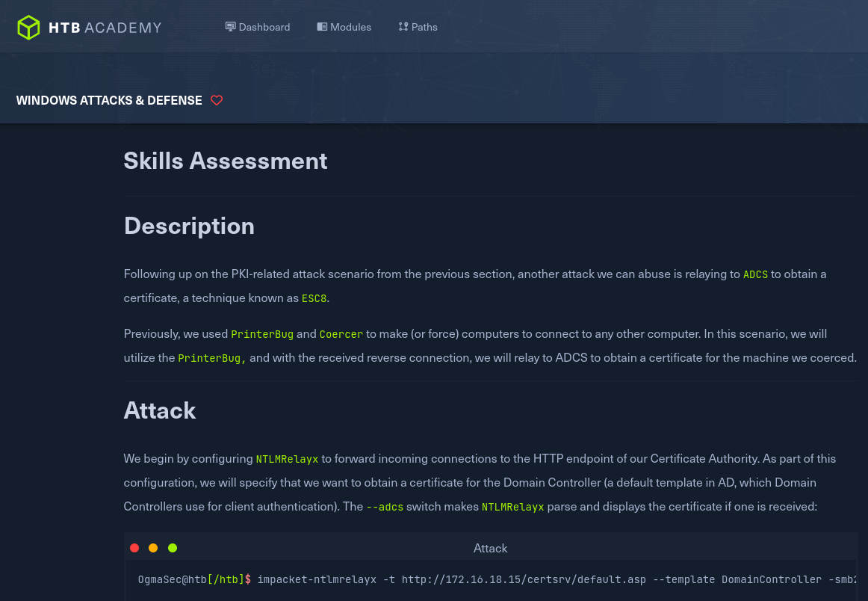The image size is (868, 601).
Task: Click the red dot on Attack terminal
Action: click(x=134, y=548)
